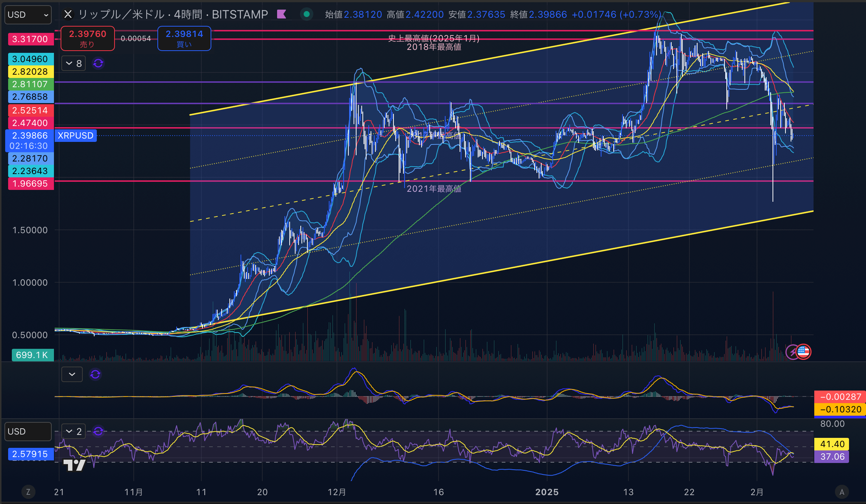This screenshot has width=866, height=504.
Task: Click the X symbol icon beside リップル/米ドル
Action: [x=68, y=14]
